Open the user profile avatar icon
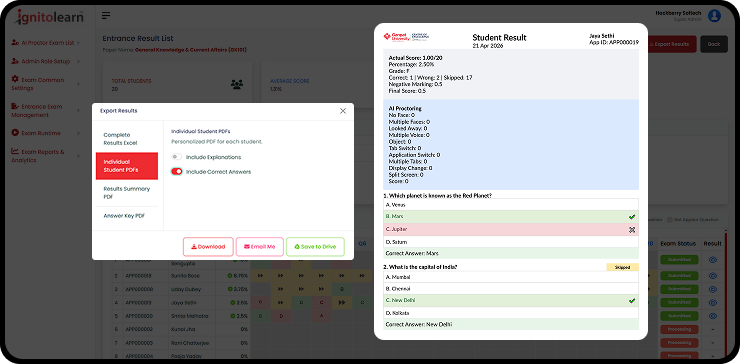The width and height of the screenshot is (740, 364). coord(715,16)
